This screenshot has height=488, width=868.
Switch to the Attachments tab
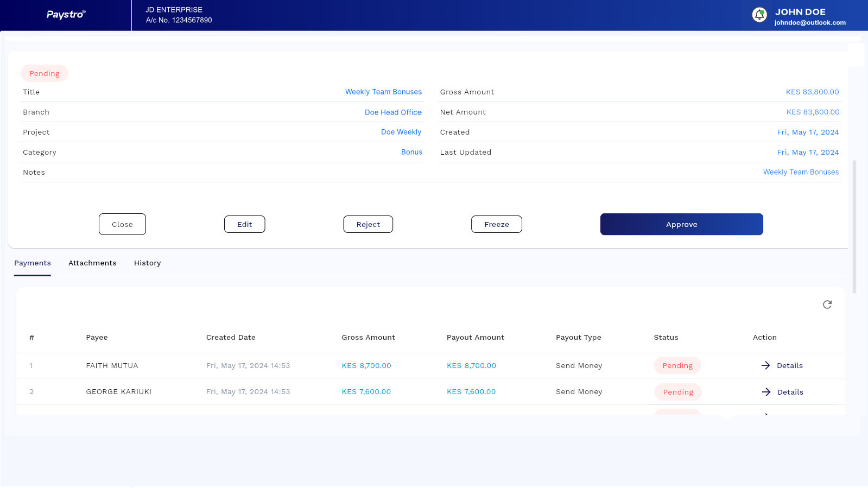tap(92, 263)
